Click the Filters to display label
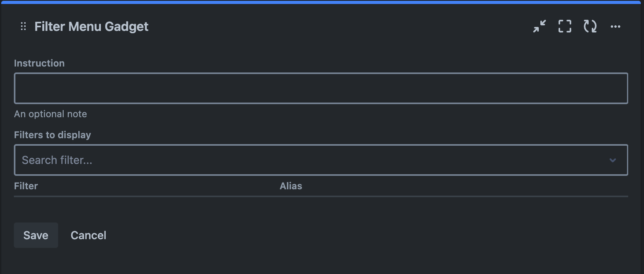Viewport: 644px width, 274px height. (52, 135)
